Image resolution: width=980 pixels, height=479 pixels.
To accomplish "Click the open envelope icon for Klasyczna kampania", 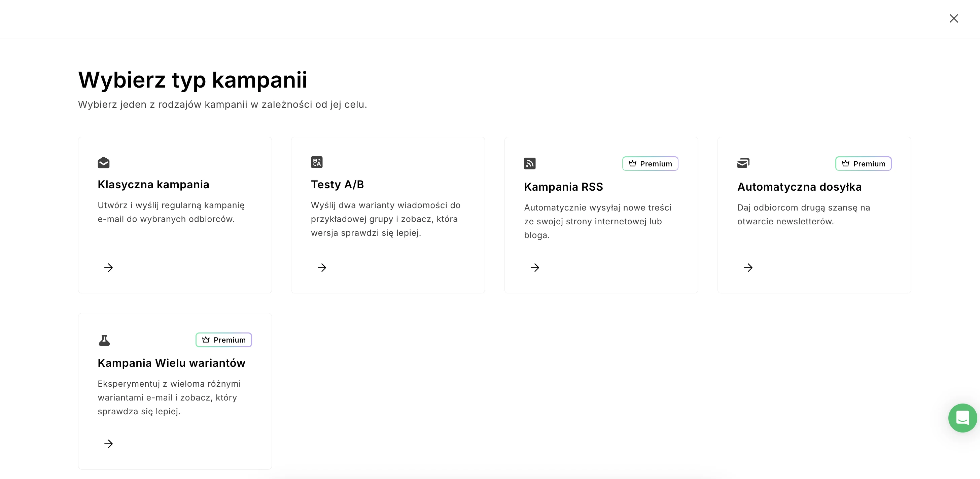I will tap(103, 163).
